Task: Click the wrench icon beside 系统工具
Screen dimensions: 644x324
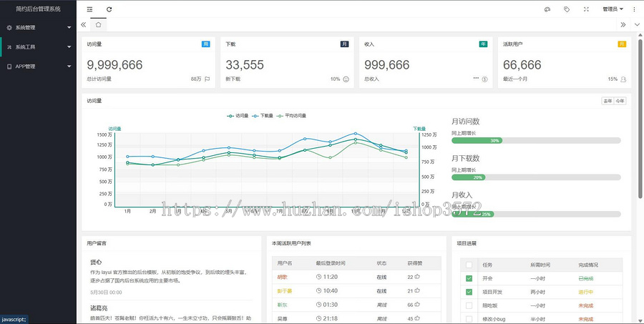Action: click(9, 47)
